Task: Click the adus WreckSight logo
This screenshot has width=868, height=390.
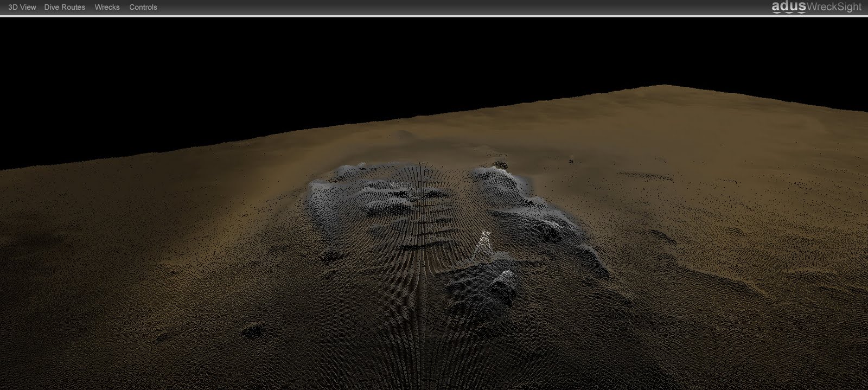Action: click(x=816, y=7)
